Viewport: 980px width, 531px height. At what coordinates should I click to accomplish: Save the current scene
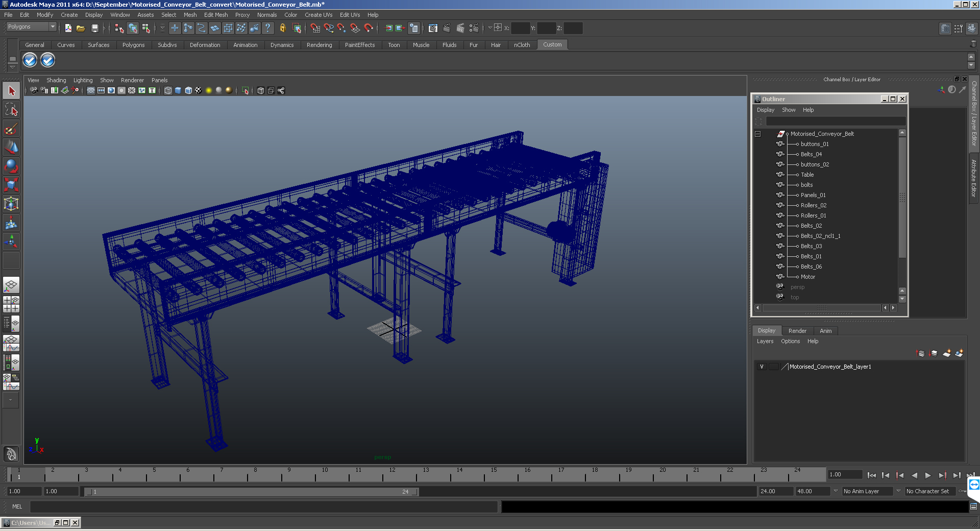click(94, 28)
